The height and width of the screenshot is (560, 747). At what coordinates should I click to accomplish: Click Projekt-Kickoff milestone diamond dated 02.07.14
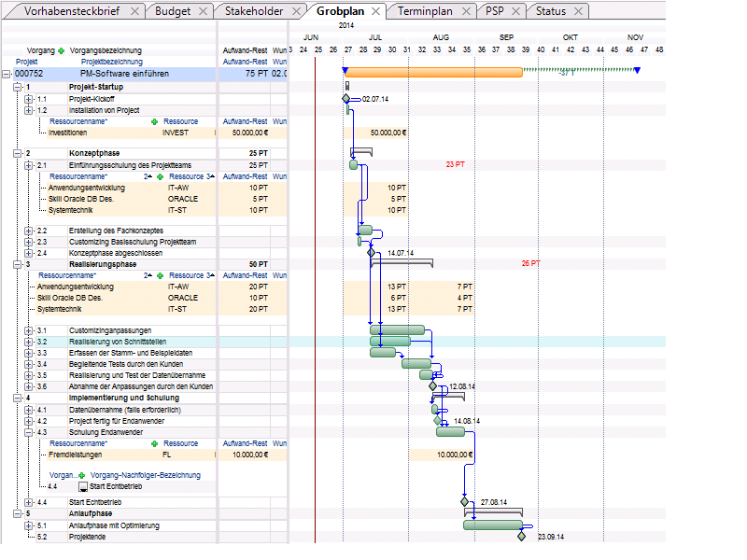[x=346, y=99]
